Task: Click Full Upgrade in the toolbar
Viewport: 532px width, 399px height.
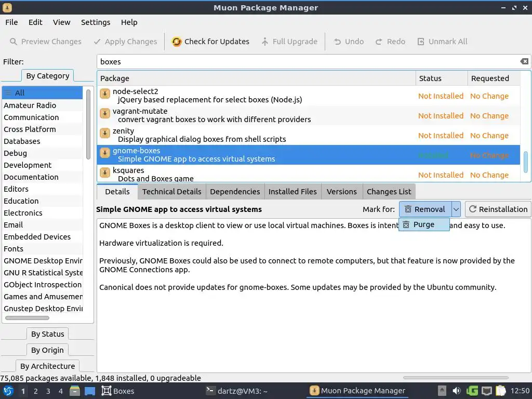Action: pyautogui.click(x=289, y=42)
